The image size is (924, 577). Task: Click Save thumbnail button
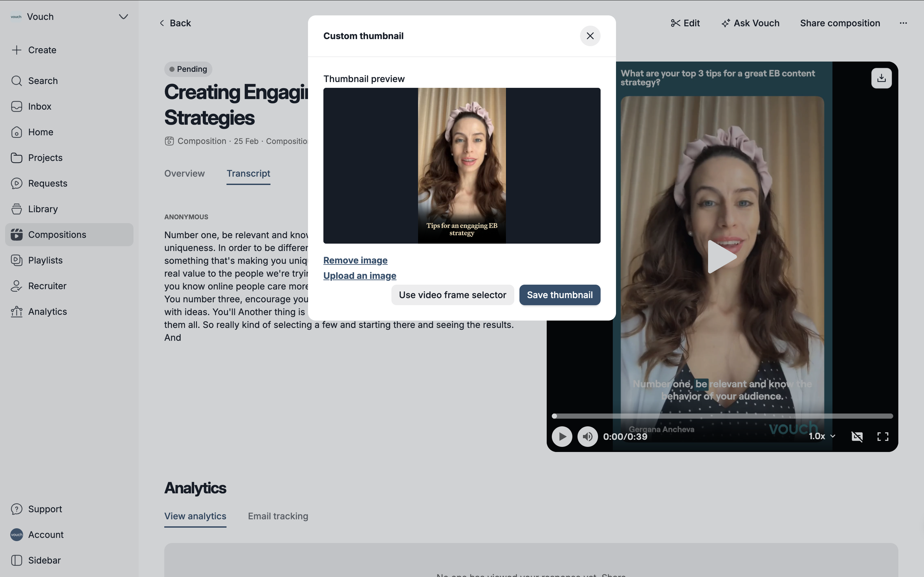[x=559, y=295]
